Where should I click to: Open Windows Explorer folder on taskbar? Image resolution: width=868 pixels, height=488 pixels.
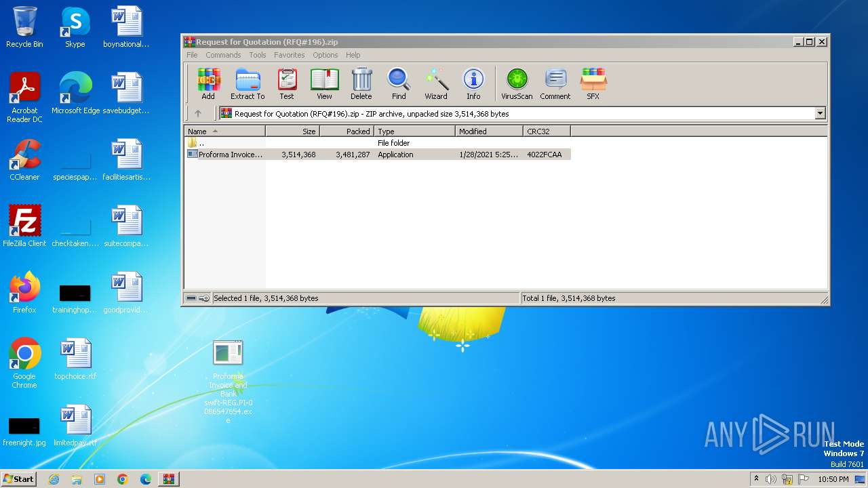pyautogui.click(x=77, y=479)
